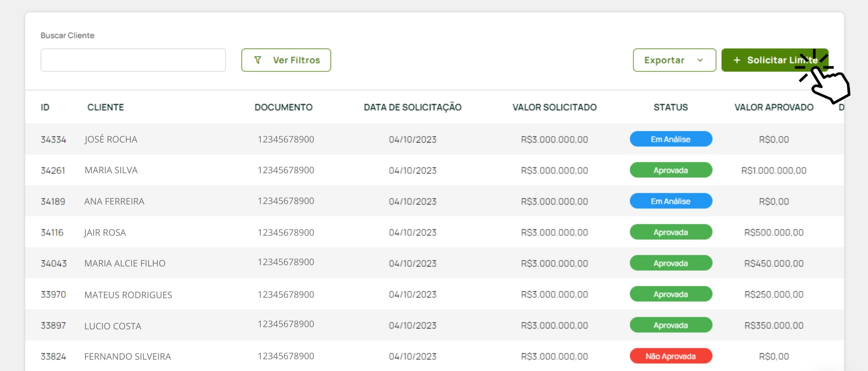Click Em Análise badge for José Rocha
Image resolution: width=868 pixels, height=371 pixels.
[671, 139]
